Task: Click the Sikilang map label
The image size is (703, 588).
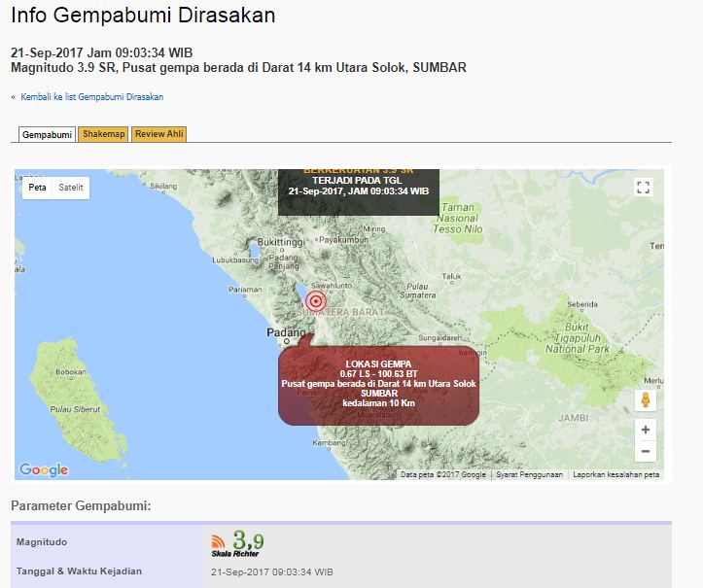Action: coord(163,186)
